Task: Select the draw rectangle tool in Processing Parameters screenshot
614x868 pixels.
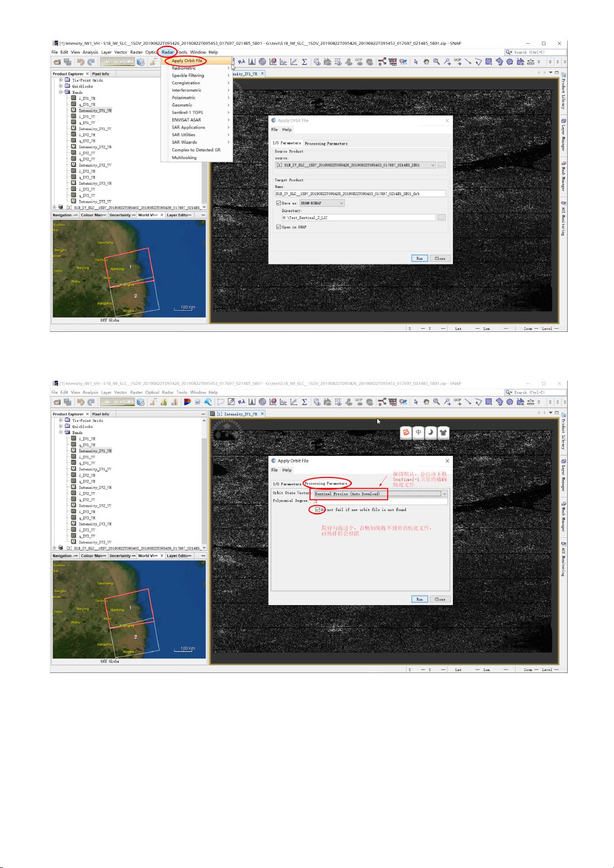Action: [x=488, y=402]
